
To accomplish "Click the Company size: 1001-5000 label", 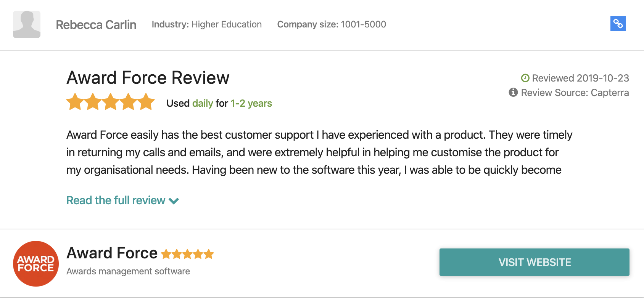I will [x=332, y=24].
